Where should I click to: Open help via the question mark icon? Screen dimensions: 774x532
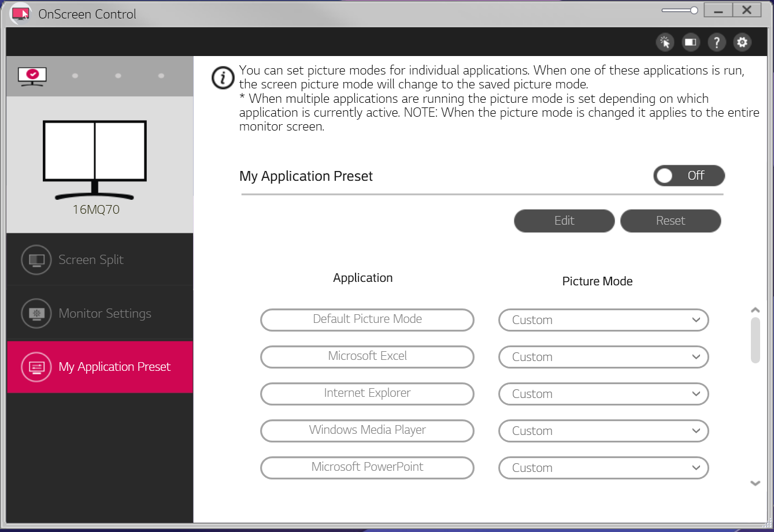point(716,42)
